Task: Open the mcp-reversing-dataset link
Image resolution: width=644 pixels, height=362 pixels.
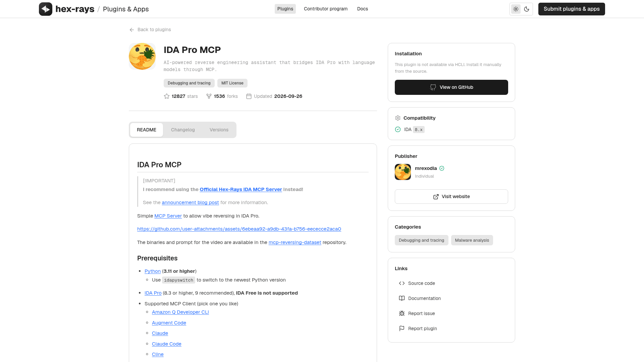Action: [x=295, y=242]
